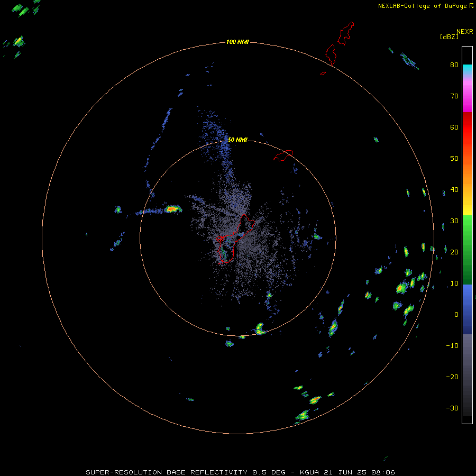
Task: Click the 20 dBZ legend value
Action: 454,252
